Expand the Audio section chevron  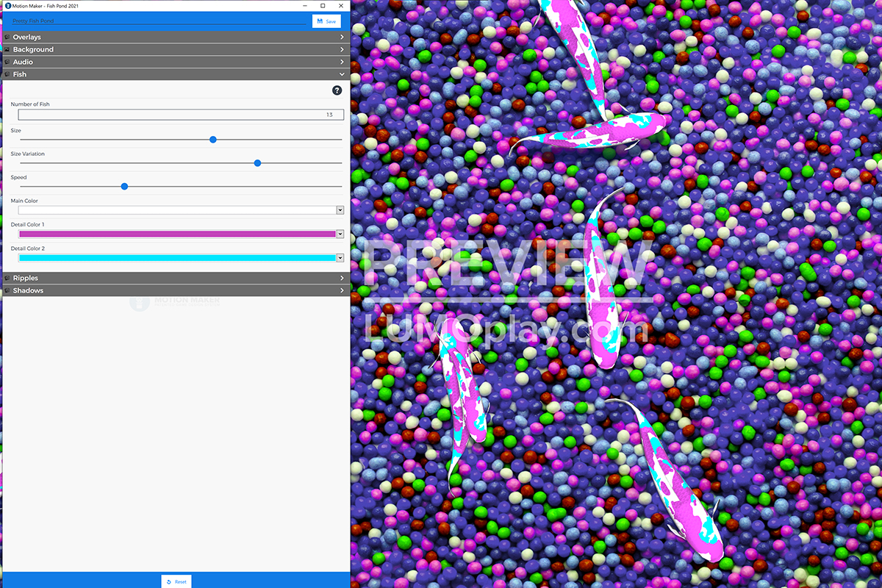point(342,62)
